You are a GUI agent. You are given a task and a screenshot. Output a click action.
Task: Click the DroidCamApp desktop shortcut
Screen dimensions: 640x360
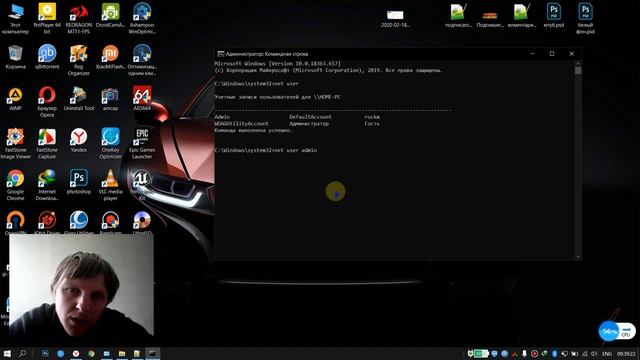coord(110,16)
